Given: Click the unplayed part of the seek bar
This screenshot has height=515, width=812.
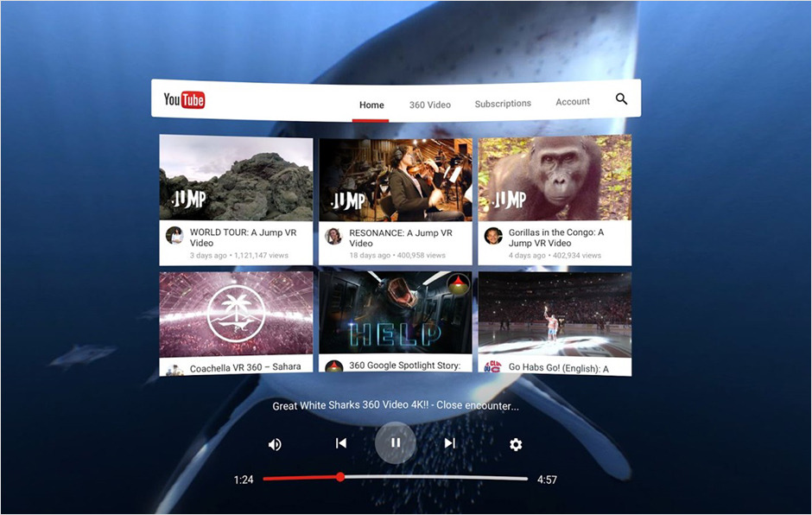Looking at the screenshot, I should pyautogui.click(x=436, y=478).
